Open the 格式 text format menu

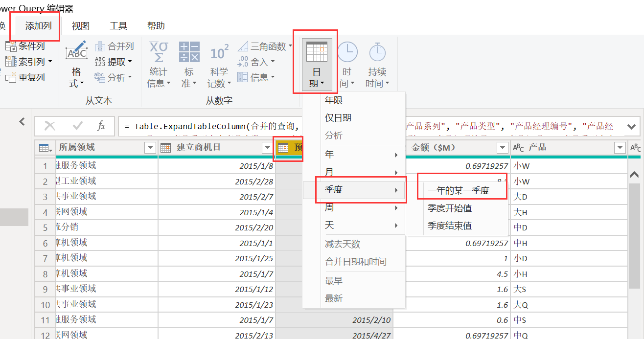point(76,65)
